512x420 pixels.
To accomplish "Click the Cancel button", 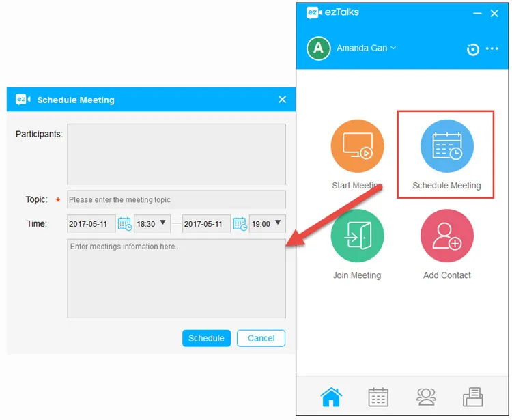I will click(x=261, y=338).
